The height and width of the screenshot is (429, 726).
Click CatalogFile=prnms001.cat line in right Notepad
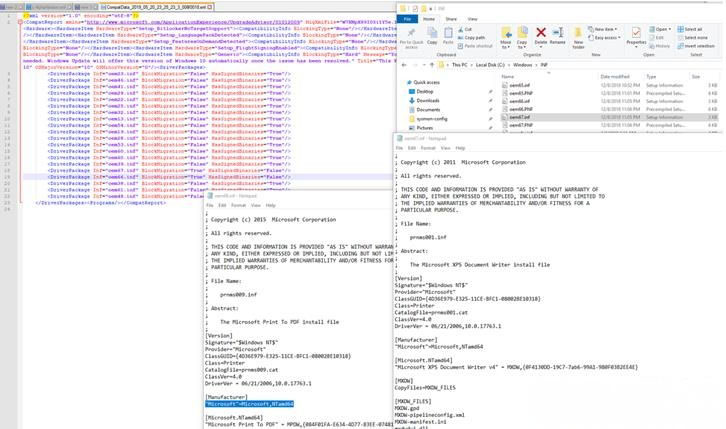click(x=431, y=312)
